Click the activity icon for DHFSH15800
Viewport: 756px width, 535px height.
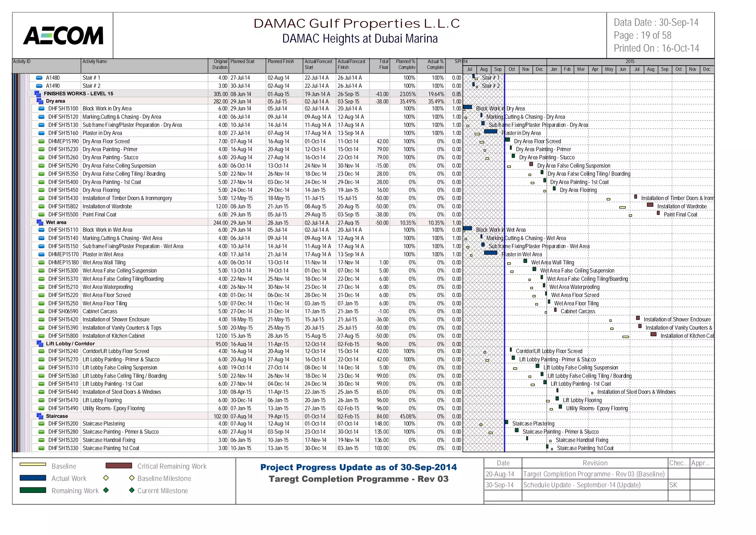[x=41, y=336]
